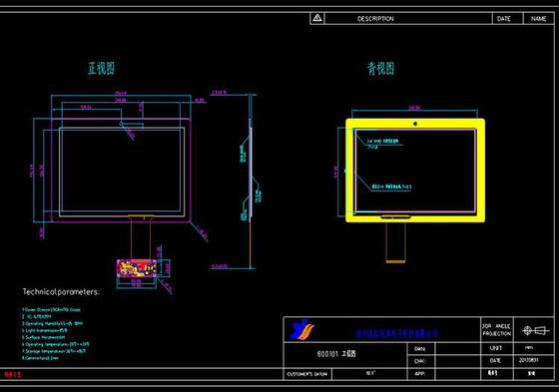This screenshot has width=559, height=392.
Task: Click the small circle in the front view
Action: click(x=121, y=124)
